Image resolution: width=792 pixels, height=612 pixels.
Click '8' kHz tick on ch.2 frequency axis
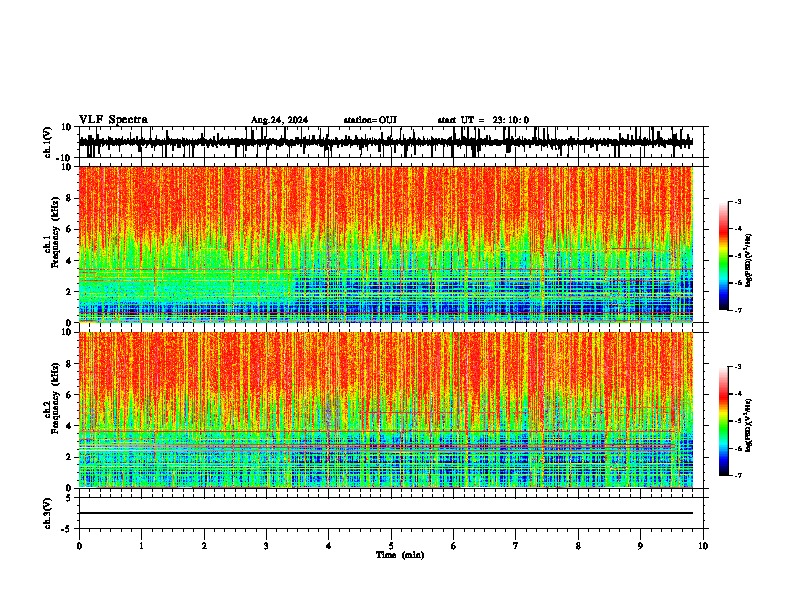[x=70, y=364]
